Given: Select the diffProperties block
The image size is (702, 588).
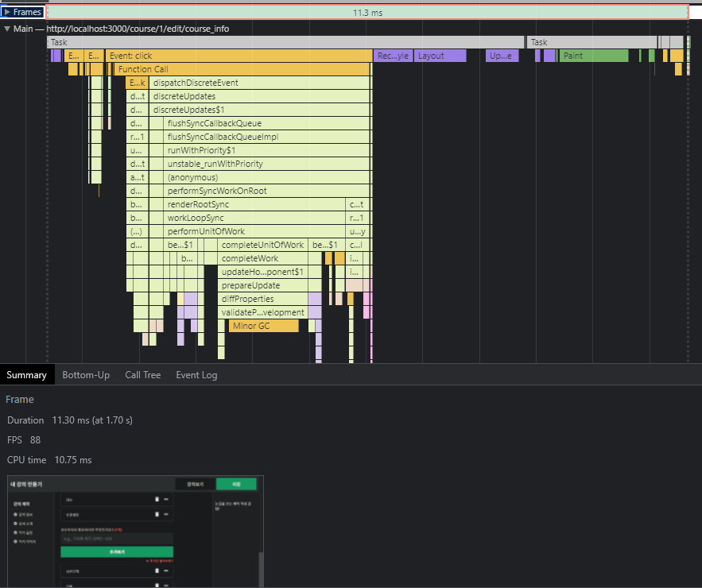Looking at the screenshot, I should (x=263, y=299).
